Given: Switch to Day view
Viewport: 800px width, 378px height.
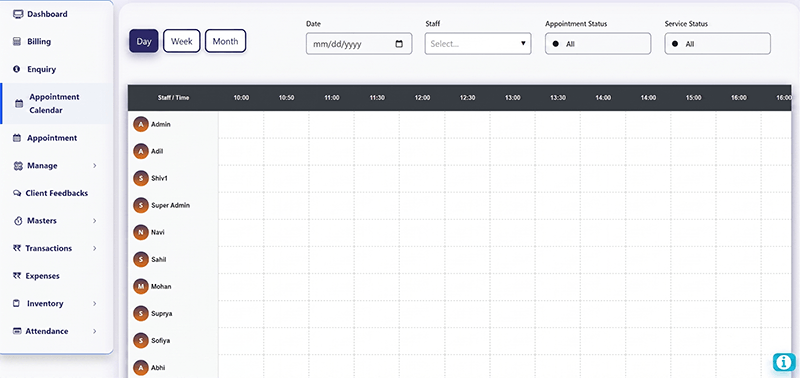Looking at the screenshot, I should [144, 41].
